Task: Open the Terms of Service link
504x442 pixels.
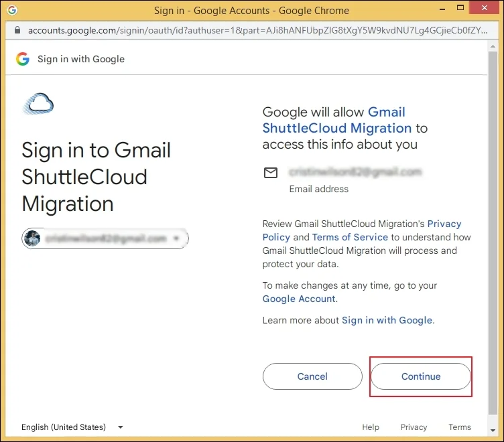Action: tap(350, 237)
